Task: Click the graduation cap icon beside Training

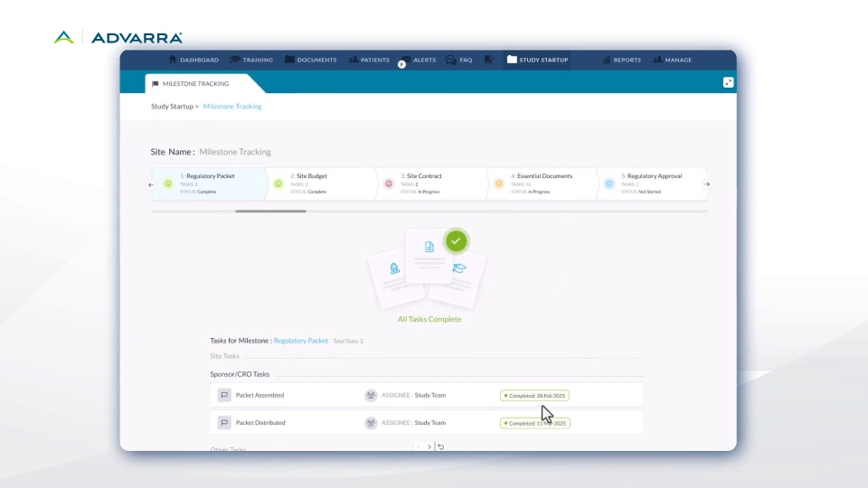Action: [234, 60]
